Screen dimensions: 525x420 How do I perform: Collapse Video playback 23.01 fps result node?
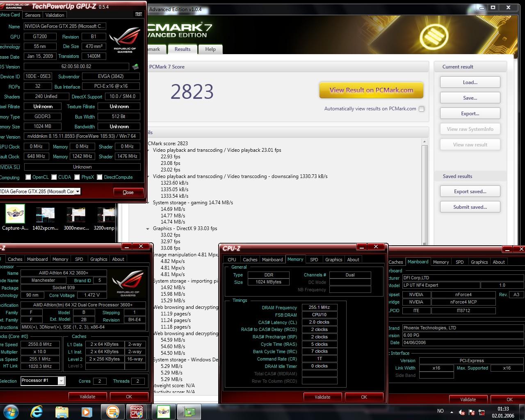148,150
